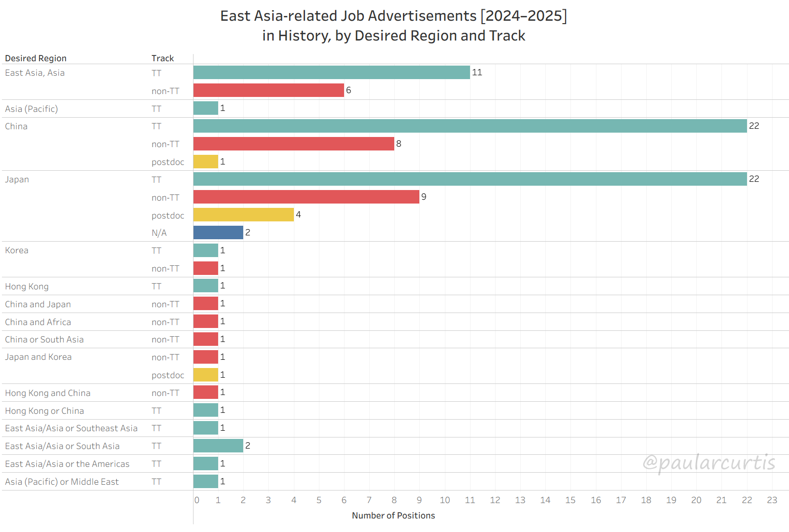The width and height of the screenshot is (789, 532).
Task: Select the red China non-TT bar
Action: coord(293,144)
